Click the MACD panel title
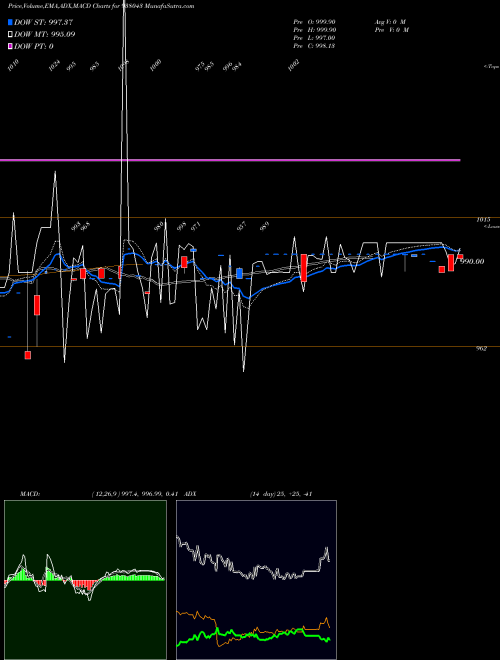This screenshot has height=660, width=500. point(30,494)
